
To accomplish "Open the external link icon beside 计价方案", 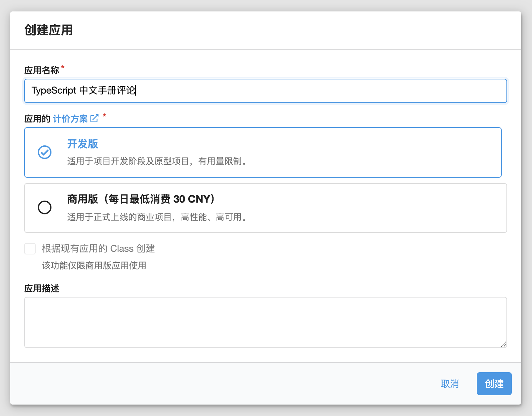I will pos(94,118).
